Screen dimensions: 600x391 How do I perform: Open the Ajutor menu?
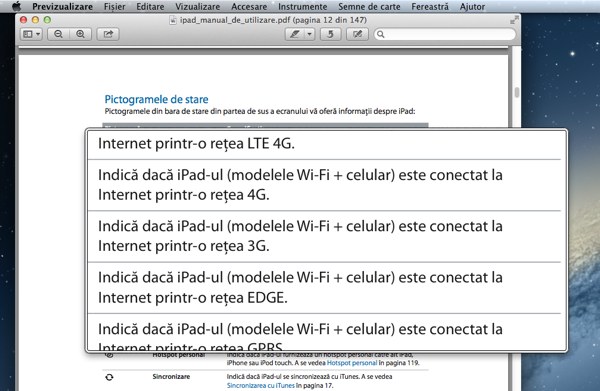[472, 7]
